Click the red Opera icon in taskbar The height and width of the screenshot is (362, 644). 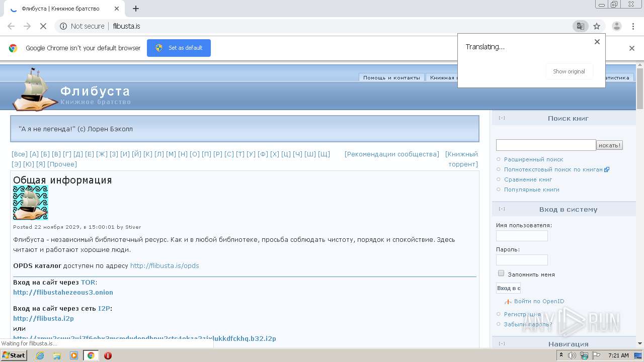point(108,355)
